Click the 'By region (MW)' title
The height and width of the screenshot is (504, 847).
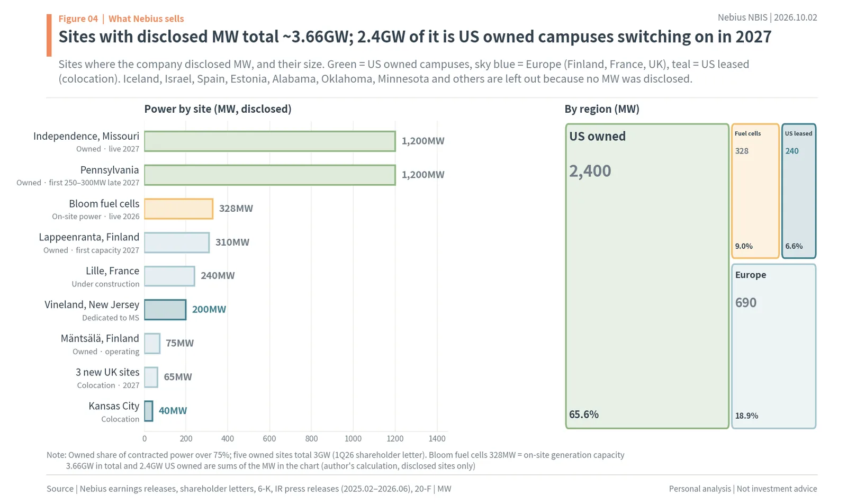click(x=602, y=109)
